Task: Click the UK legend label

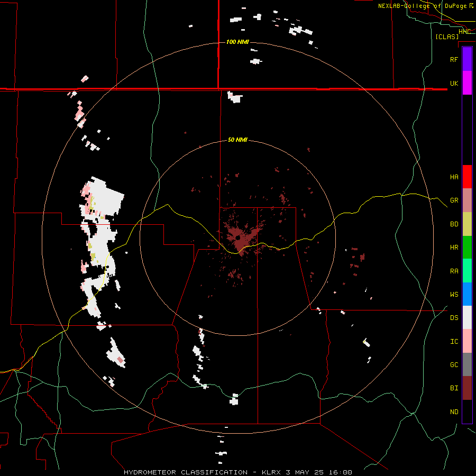Action: click(454, 83)
